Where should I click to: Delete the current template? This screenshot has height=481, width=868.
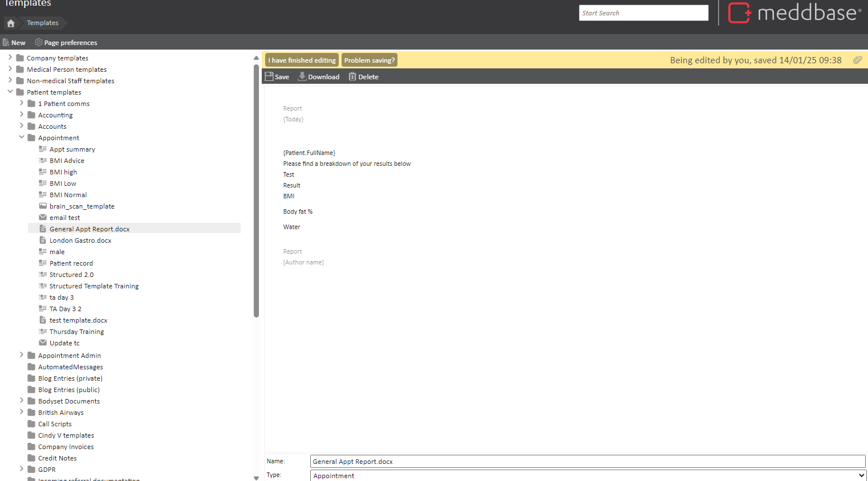coord(363,77)
